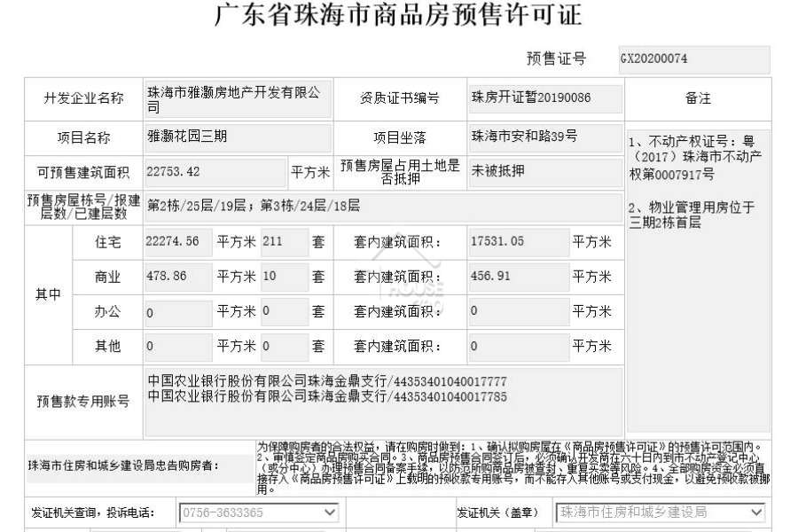The height and width of the screenshot is (532, 798).
Task: Select the building number and floors field
Action: click(383, 207)
